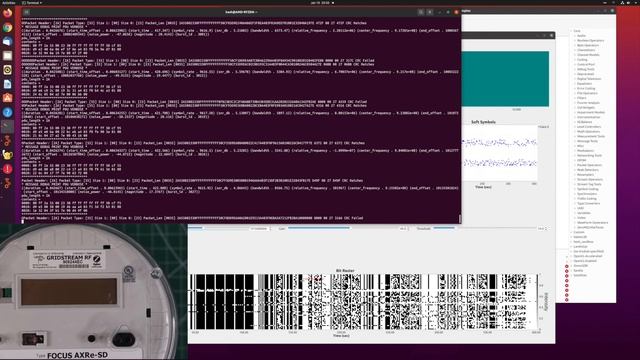Open the terminal search icon in title bar

tap(421, 12)
